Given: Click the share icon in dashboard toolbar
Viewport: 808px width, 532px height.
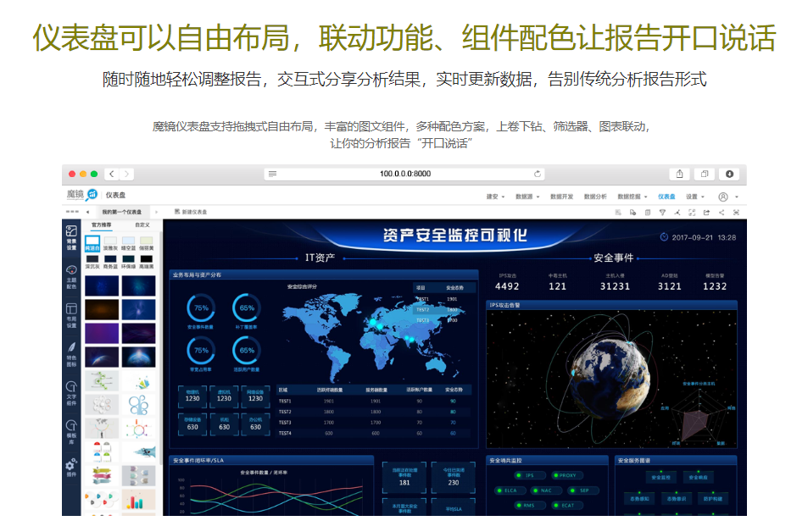Looking at the screenshot, I should (x=721, y=212).
